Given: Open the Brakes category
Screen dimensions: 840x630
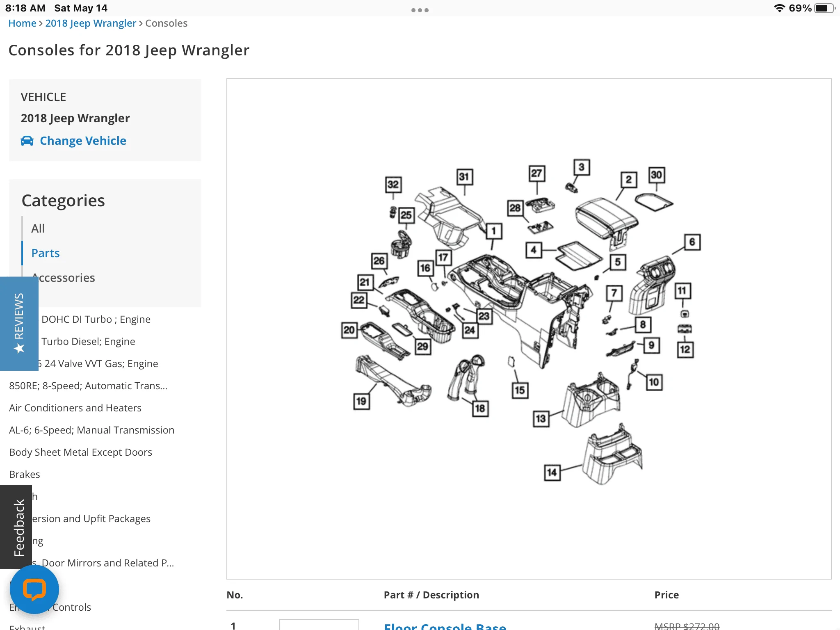Looking at the screenshot, I should (x=25, y=475).
